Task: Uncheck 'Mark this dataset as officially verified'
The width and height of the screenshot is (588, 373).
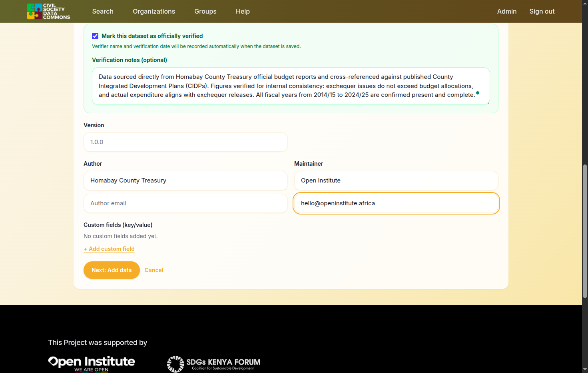Action: point(95,36)
